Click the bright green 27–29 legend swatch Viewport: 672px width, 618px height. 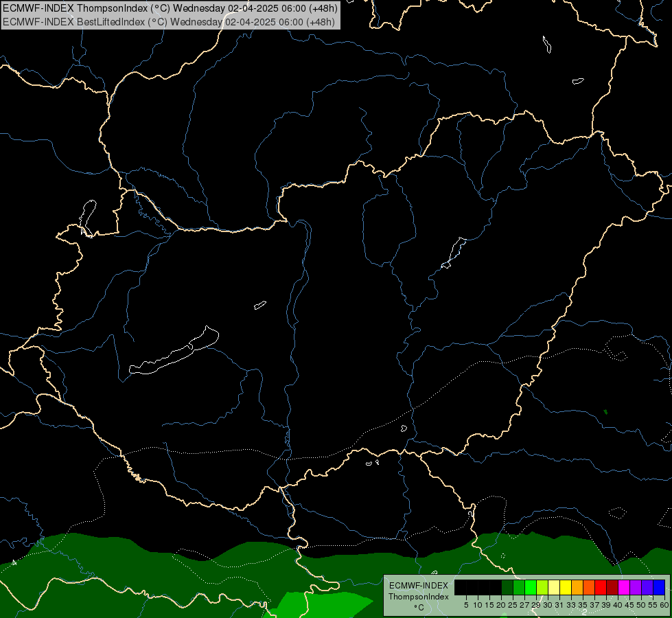531,588
